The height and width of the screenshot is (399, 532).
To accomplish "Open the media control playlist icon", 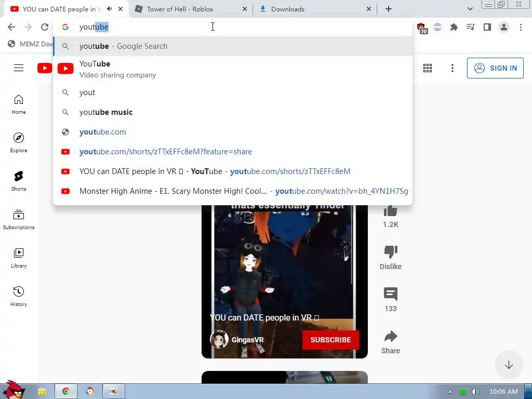I will (470, 27).
